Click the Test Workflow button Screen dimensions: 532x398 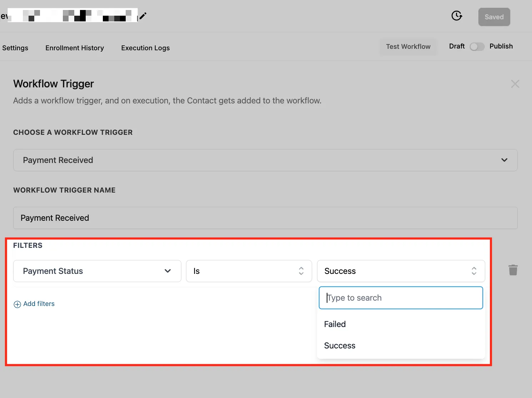tap(408, 47)
